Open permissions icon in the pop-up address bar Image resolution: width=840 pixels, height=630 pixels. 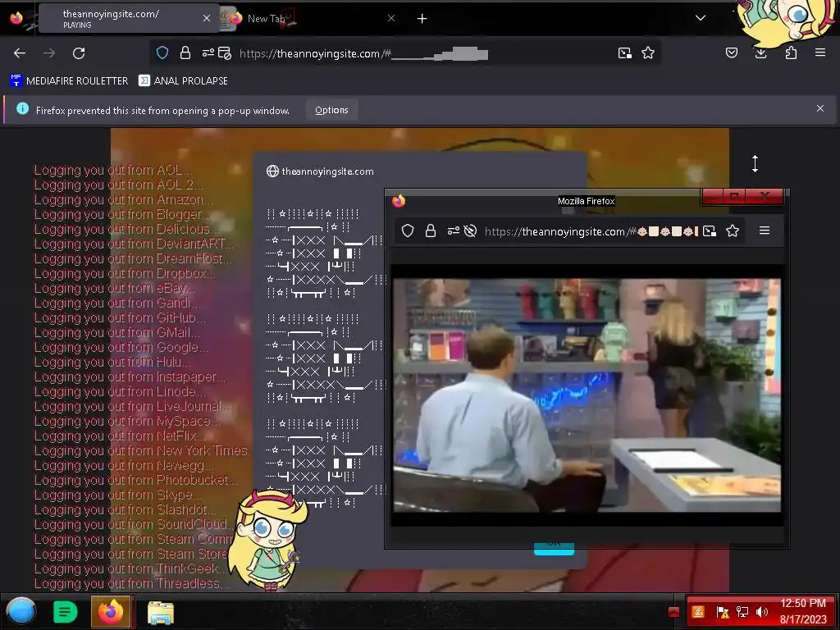coord(453,231)
